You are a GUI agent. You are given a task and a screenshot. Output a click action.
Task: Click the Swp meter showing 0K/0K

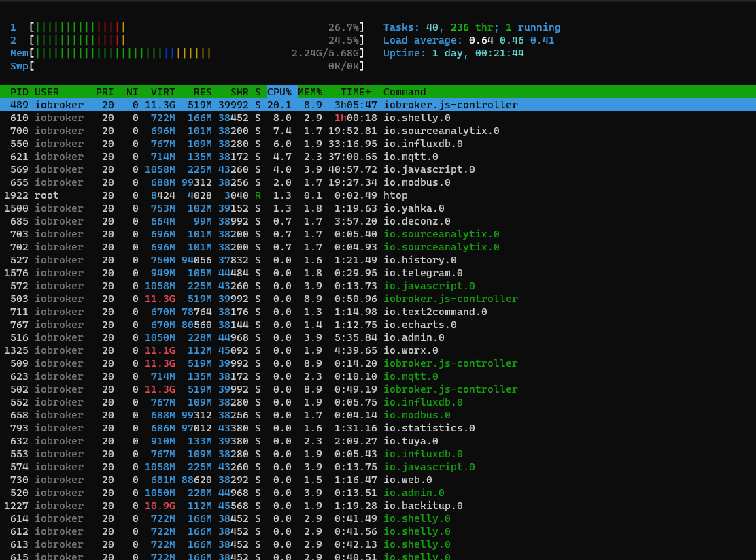(x=187, y=66)
